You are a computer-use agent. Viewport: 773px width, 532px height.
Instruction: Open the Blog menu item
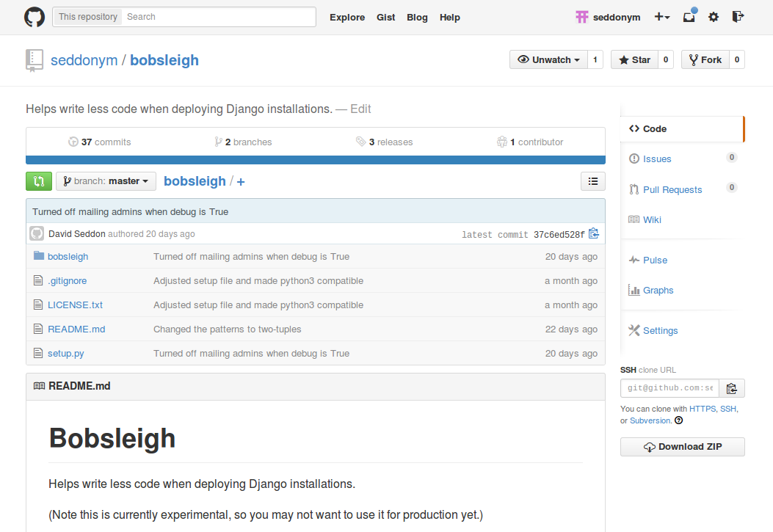point(417,17)
